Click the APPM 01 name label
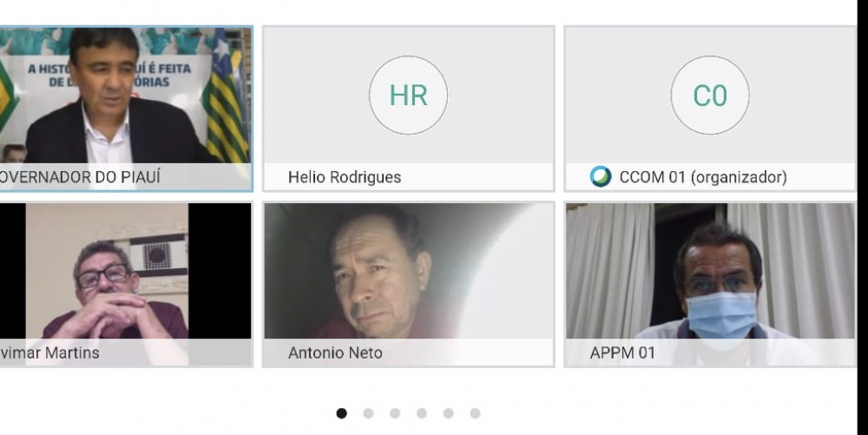Viewport: 868px width, 435px height. tap(622, 353)
